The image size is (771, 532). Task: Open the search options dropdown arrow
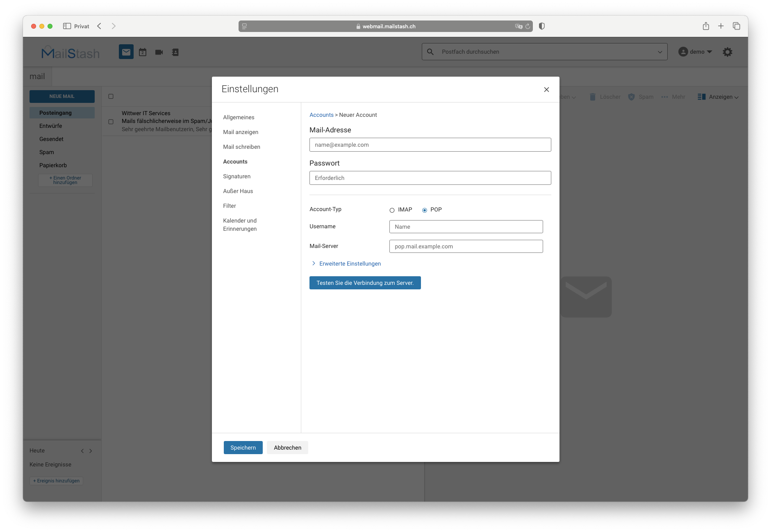(x=660, y=52)
